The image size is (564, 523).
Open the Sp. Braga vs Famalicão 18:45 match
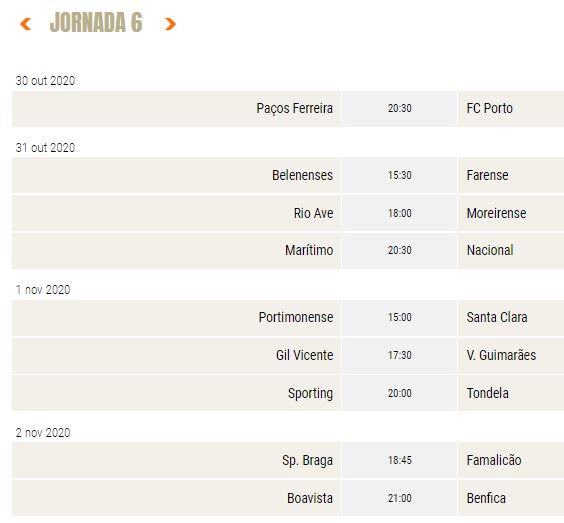click(399, 460)
